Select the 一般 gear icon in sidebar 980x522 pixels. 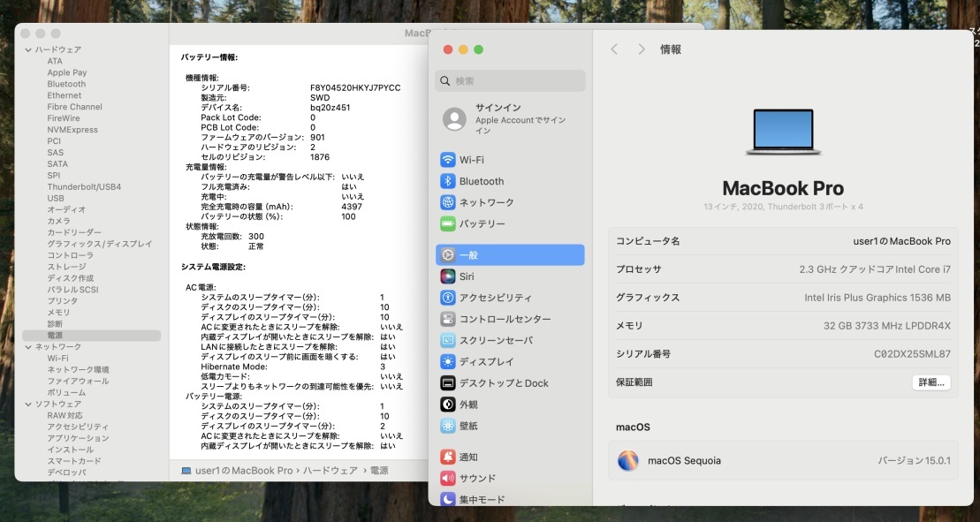447,254
